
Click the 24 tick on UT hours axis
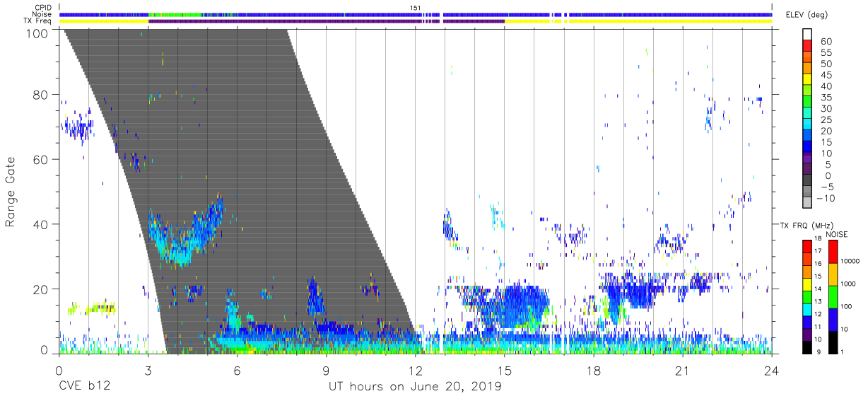771,370
